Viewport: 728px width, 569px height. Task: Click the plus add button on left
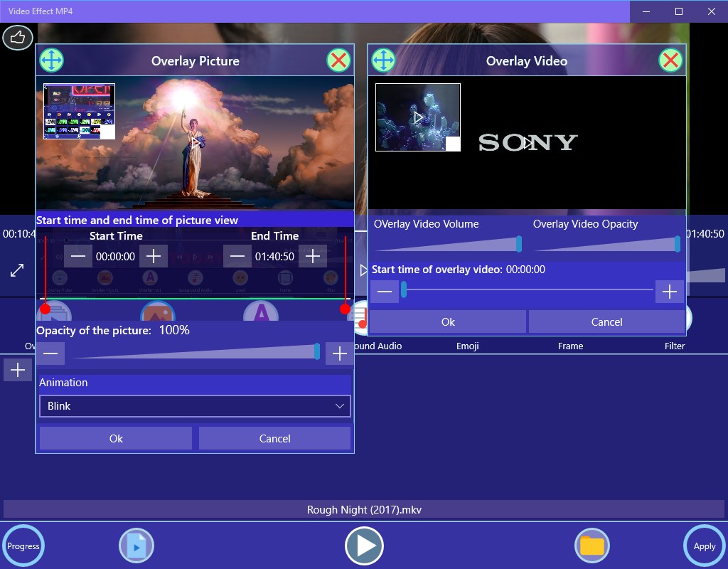tap(18, 370)
